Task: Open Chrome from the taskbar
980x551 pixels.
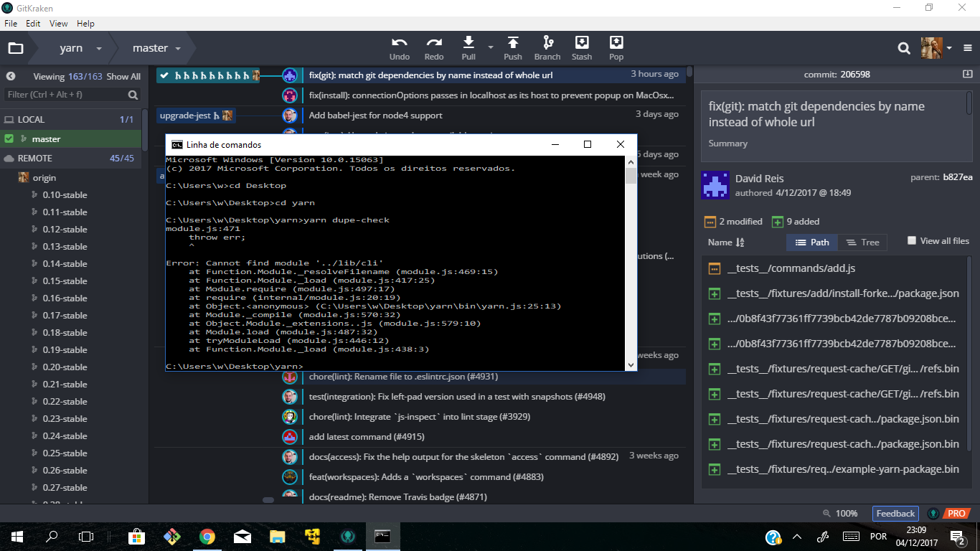Action: click(x=207, y=536)
